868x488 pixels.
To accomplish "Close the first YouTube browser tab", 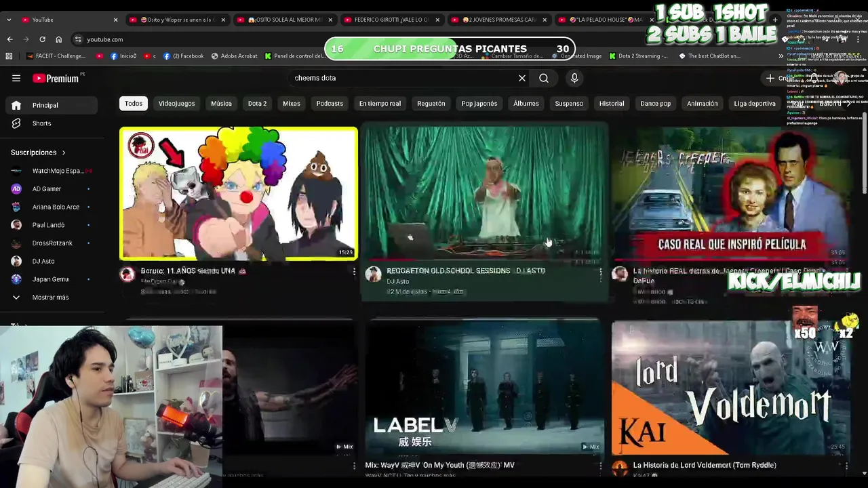I will 115,20.
